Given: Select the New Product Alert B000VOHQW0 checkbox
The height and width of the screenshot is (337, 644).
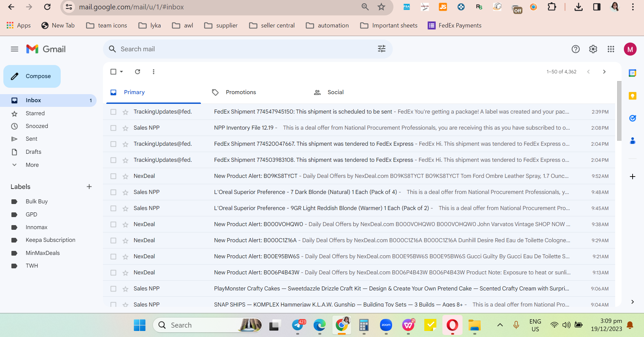Looking at the screenshot, I should coord(113,224).
